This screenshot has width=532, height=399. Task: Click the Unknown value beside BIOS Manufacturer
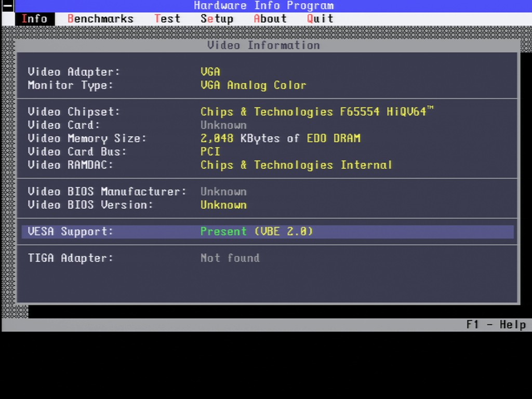pos(223,192)
